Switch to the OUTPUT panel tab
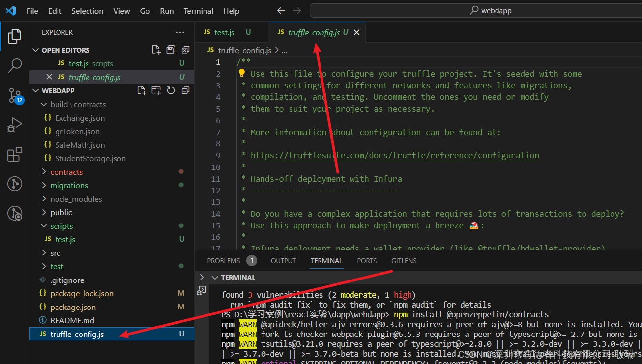 pyautogui.click(x=284, y=261)
